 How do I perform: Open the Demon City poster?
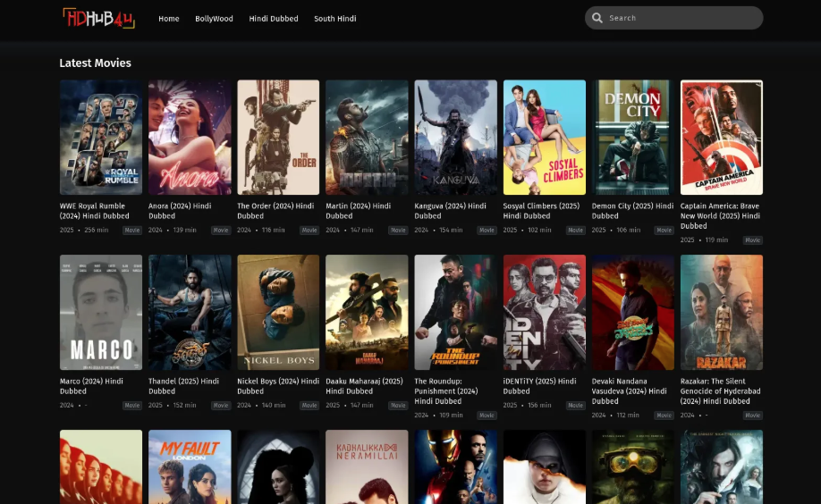click(633, 137)
